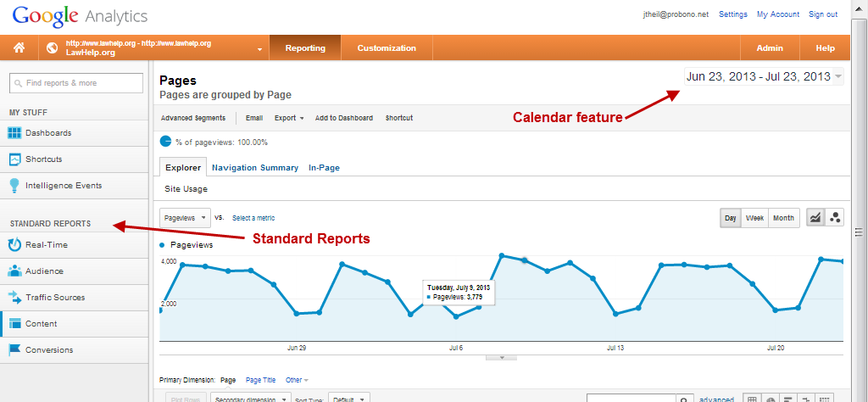Viewport: 868px width, 402px height.
Task: Open the advanced filter link
Action: click(x=716, y=399)
